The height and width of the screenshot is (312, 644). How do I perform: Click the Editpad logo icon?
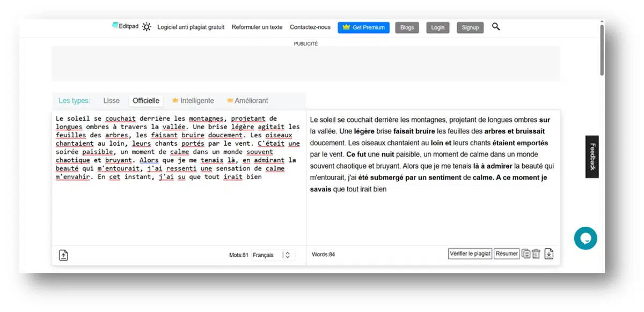116,25
